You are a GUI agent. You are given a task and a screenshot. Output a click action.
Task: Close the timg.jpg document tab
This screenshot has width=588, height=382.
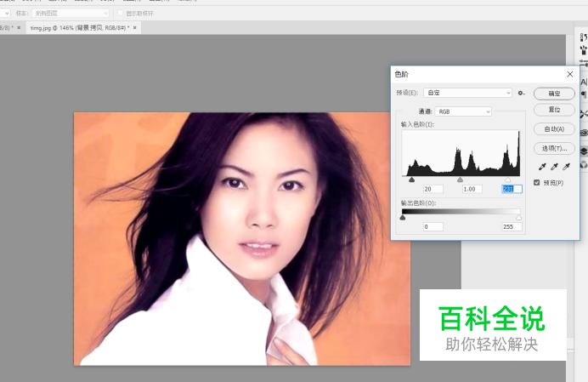(x=135, y=28)
